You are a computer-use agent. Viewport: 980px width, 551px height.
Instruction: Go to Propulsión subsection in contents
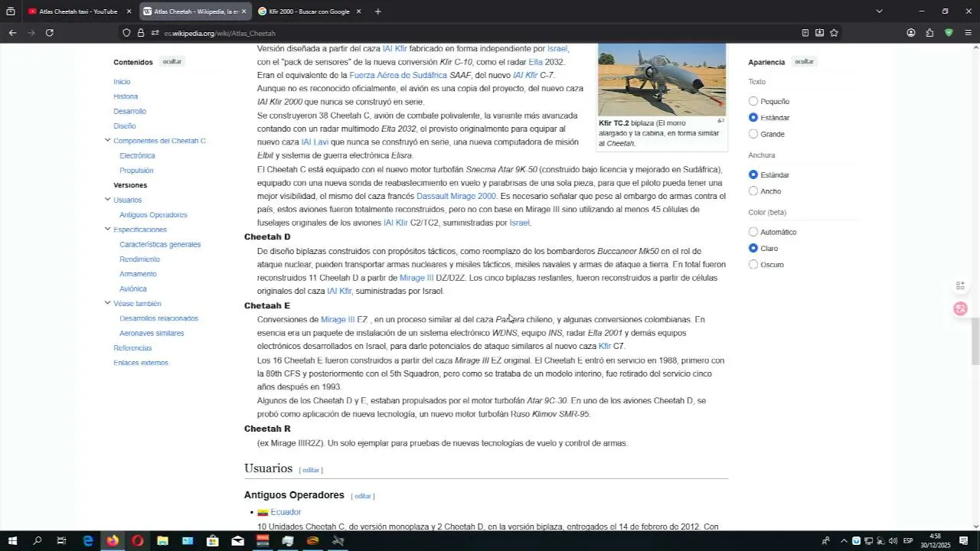coord(136,171)
